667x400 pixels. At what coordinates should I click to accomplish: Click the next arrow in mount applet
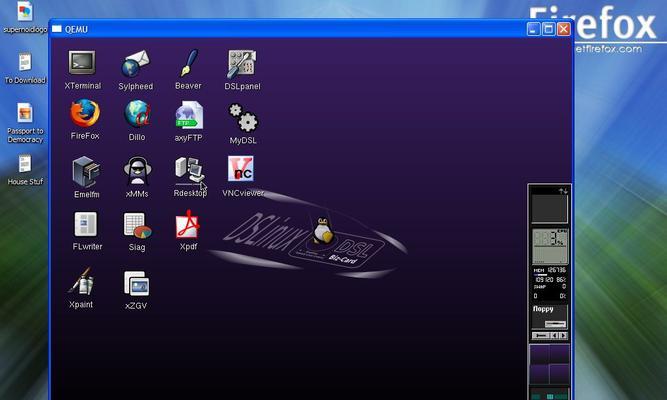[563, 335]
